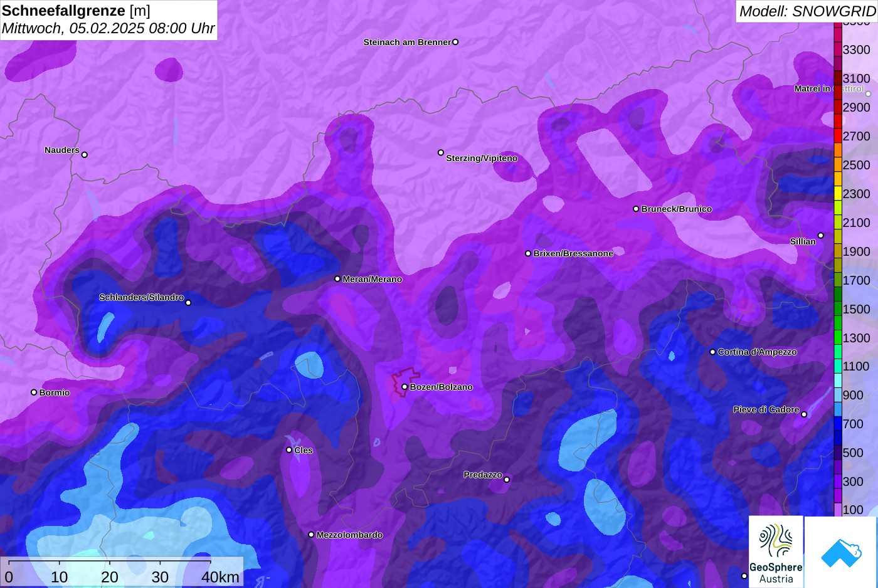This screenshot has width=878, height=588.
Task: Click the Brixen/Bressanone marker dot
Action: (528, 253)
